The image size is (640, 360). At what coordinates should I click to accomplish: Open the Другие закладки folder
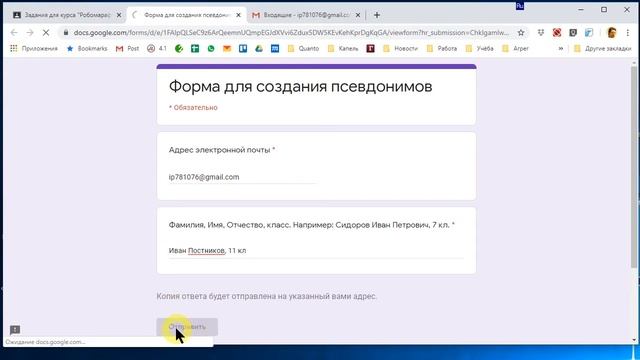coord(602,49)
